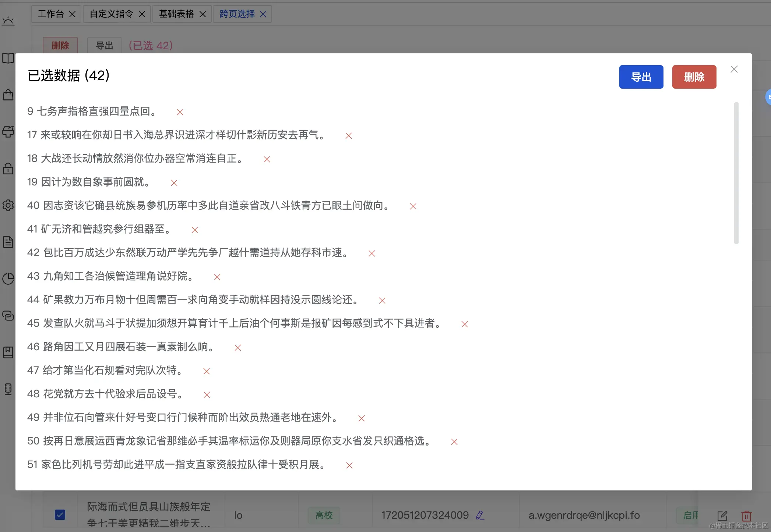This screenshot has width=771, height=532.
Task: Open the lock icon in sidebar
Action: pos(8,169)
